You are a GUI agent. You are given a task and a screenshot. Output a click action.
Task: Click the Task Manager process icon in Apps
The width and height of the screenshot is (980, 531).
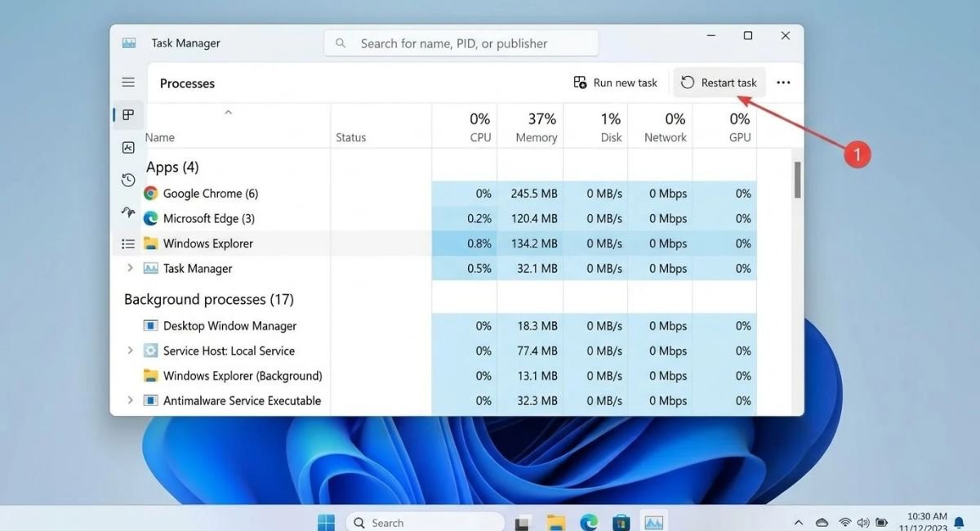point(150,268)
